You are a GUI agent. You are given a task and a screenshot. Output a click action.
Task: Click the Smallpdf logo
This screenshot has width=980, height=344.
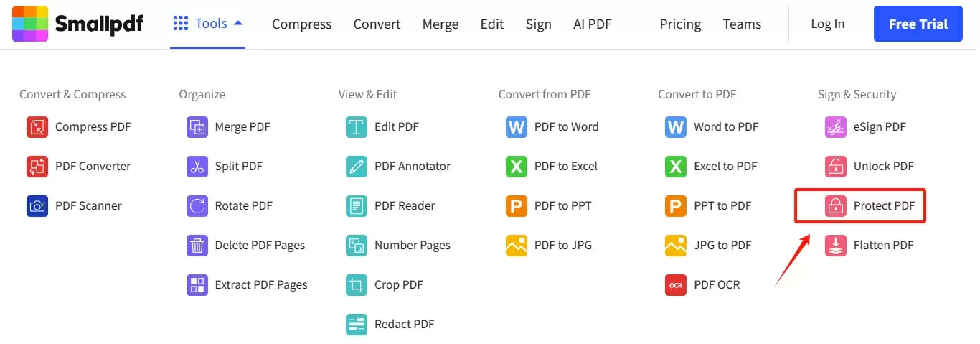[78, 24]
